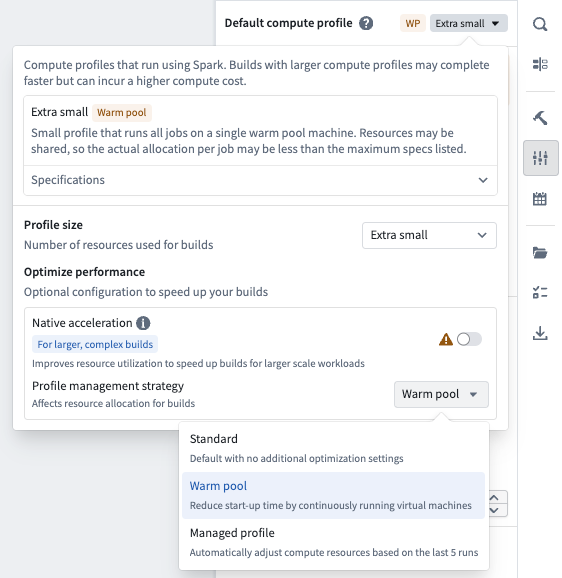Open the checklist icon in sidebar
Viewport: 562px width, 578px height.
[540, 293]
